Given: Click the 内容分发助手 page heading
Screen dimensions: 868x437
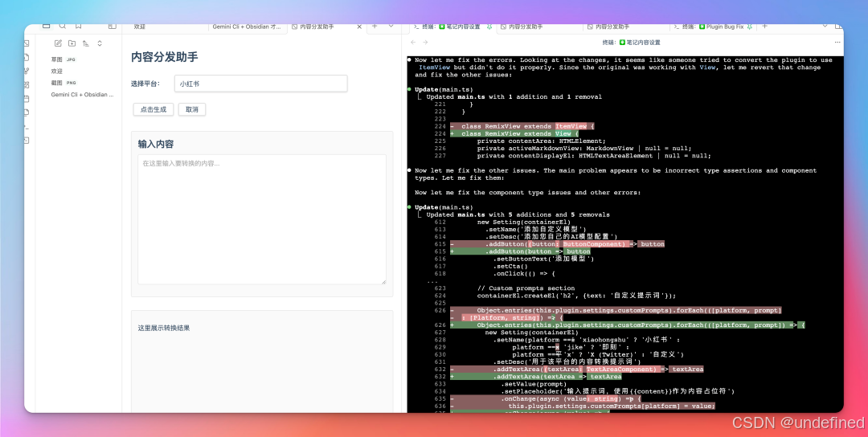Looking at the screenshot, I should pyautogui.click(x=165, y=56).
